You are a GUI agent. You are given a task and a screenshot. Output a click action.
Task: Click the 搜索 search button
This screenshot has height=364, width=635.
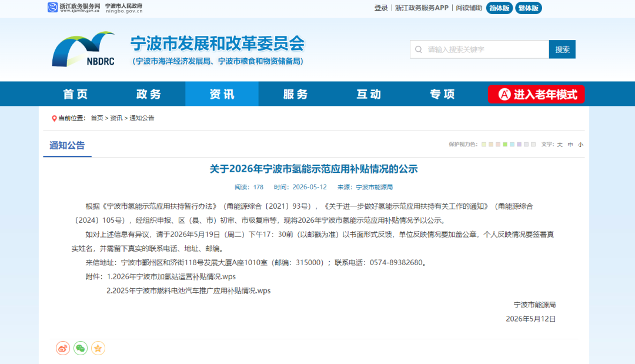562,49
